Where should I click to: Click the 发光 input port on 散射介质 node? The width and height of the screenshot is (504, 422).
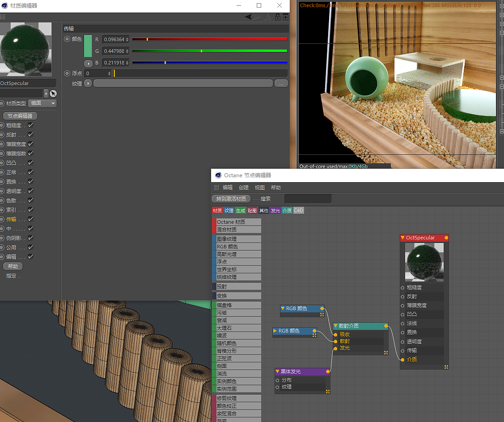(x=335, y=348)
